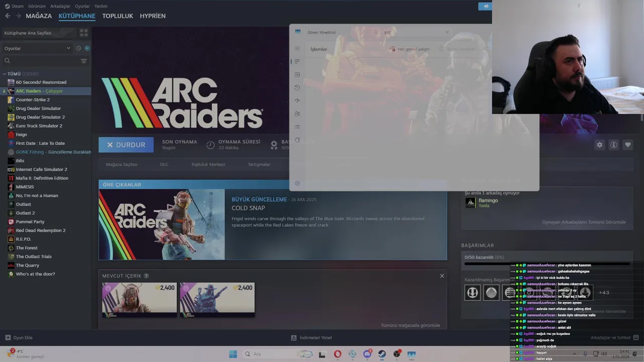The image size is (644, 362).
Task: Click the DURDUR button to stop ARC Raiders
Action: (x=126, y=145)
